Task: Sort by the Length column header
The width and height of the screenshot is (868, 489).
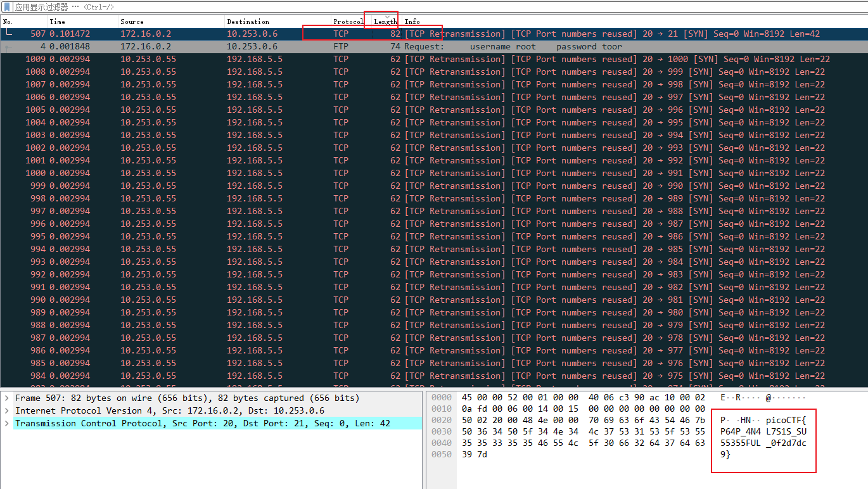Action: point(385,22)
